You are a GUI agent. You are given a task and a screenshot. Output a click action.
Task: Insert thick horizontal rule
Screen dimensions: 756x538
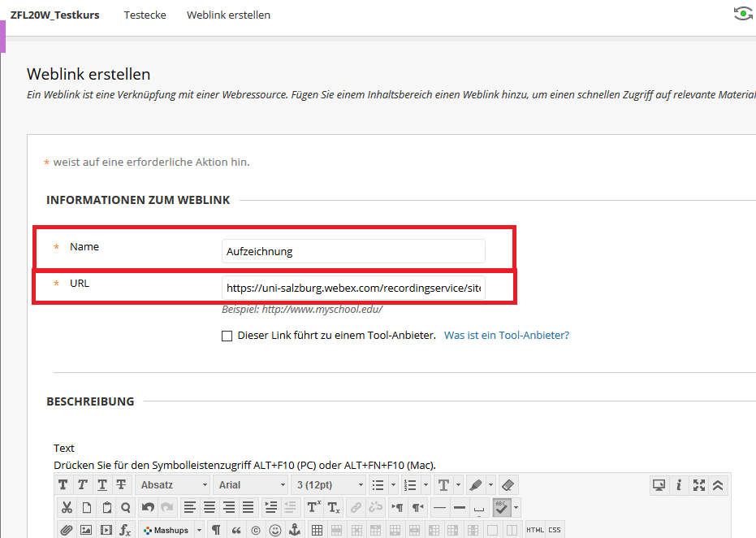(460, 508)
